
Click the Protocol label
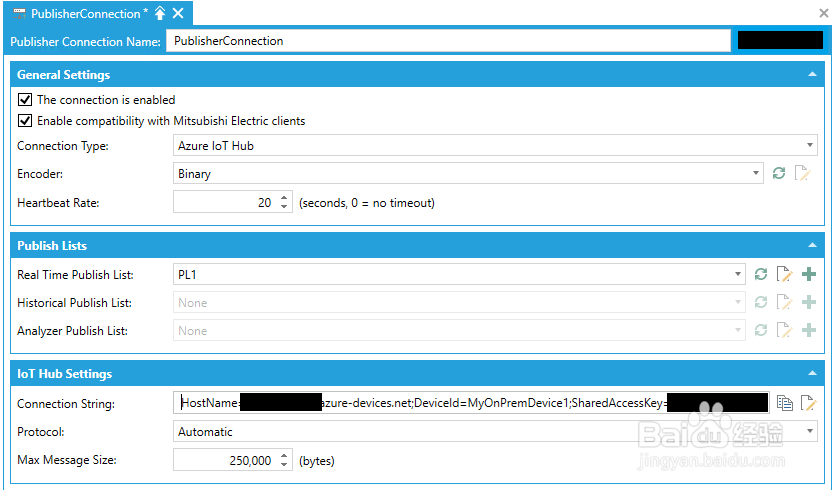pos(41,432)
